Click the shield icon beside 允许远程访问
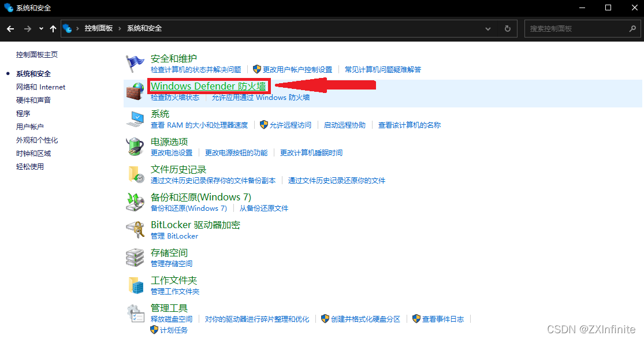 coord(264,125)
